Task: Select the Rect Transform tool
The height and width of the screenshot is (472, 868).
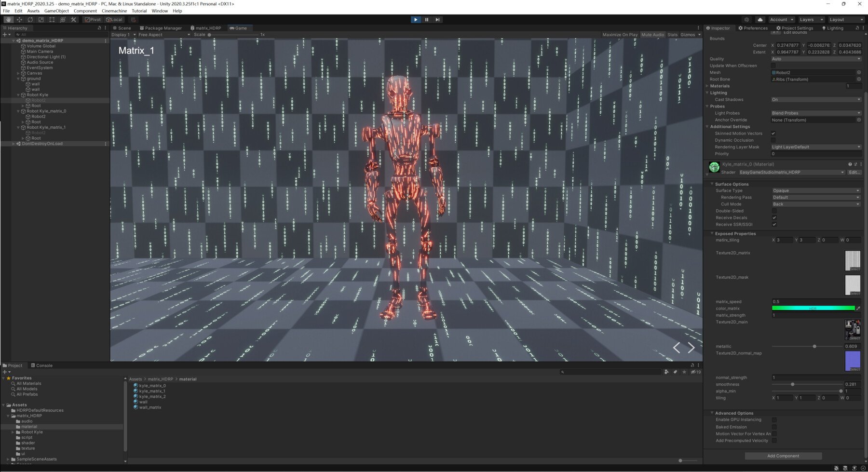Action: 52,19
